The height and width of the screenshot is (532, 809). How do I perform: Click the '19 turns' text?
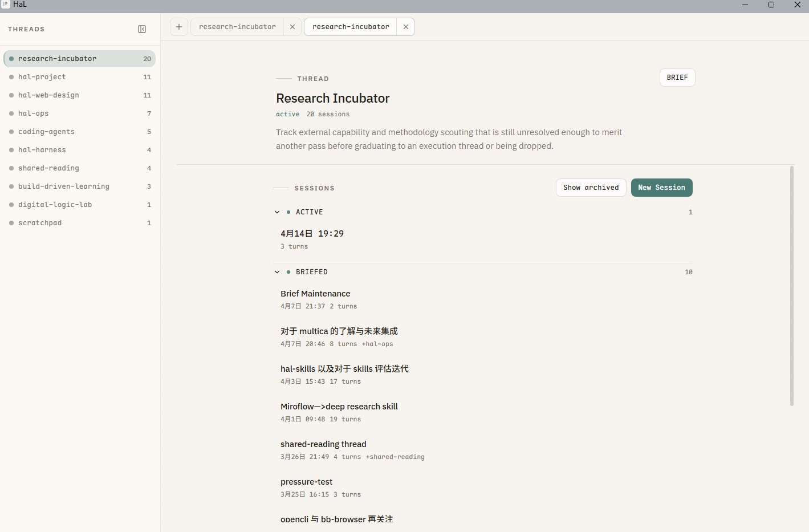[345, 419]
